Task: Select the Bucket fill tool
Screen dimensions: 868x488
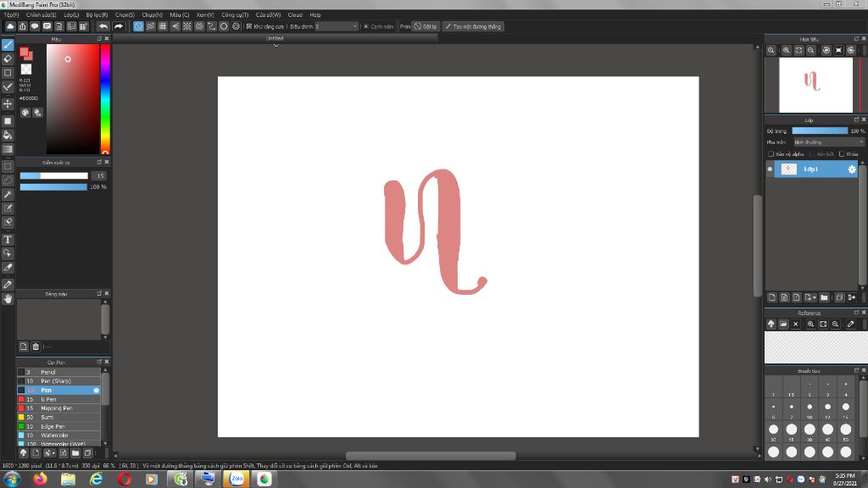Action: pyautogui.click(x=8, y=135)
